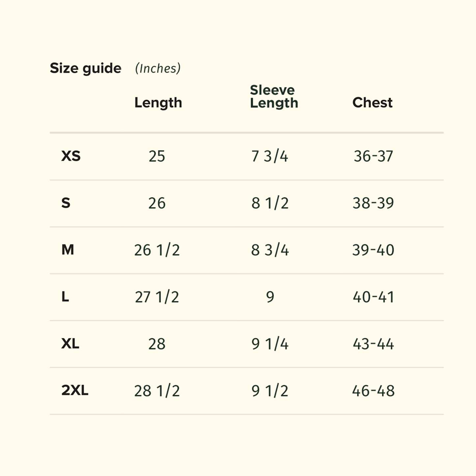Click the L sleeve length value 9
476x476 pixels.
270,297
